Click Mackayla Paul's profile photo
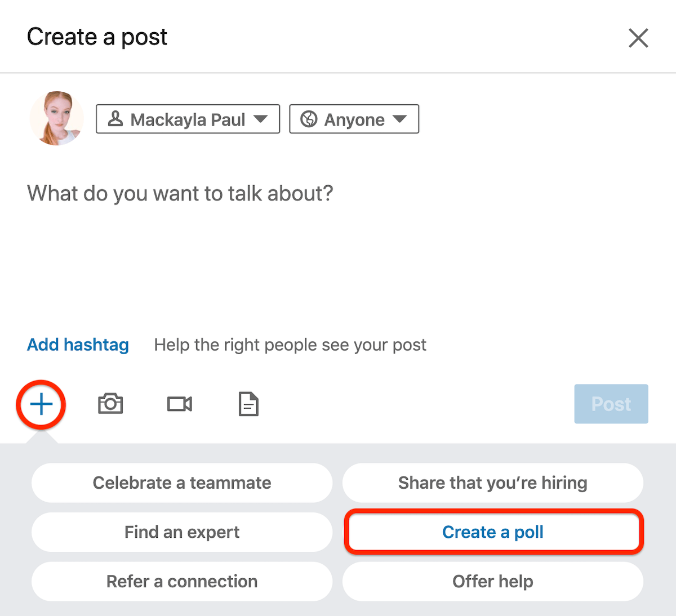The image size is (676, 616). point(56,118)
